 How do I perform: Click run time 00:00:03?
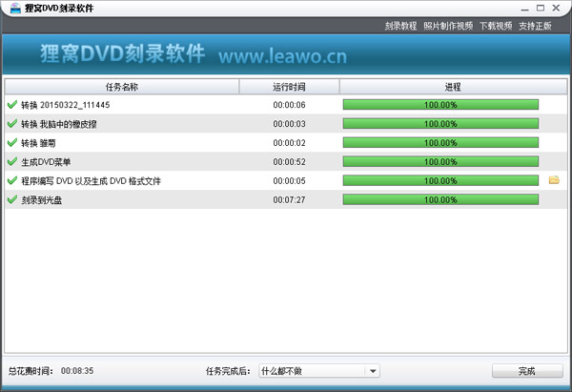click(289, 124)
